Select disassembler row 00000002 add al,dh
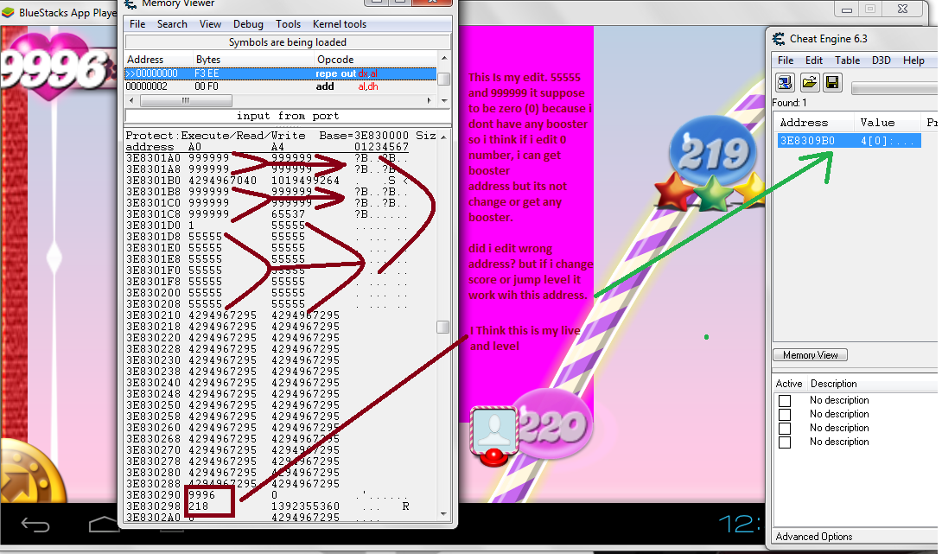The image size is (942, 560). click(x=280, y=86)
